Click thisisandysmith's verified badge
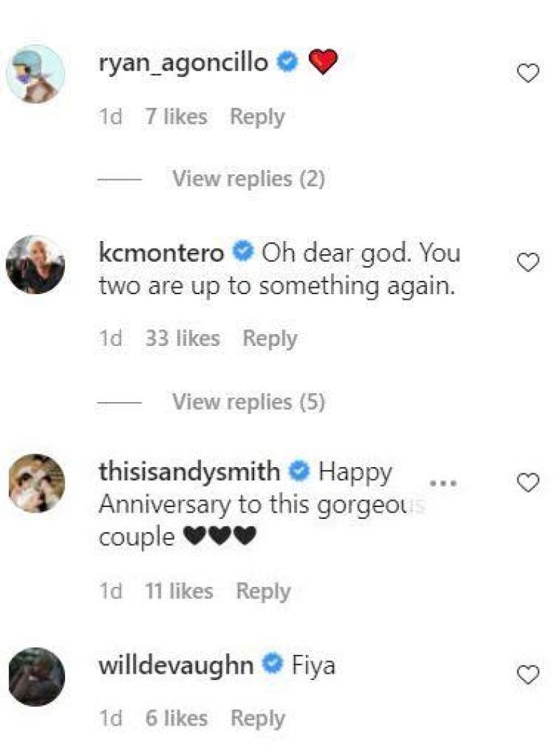560x748 pixels. tap(297, 471)
